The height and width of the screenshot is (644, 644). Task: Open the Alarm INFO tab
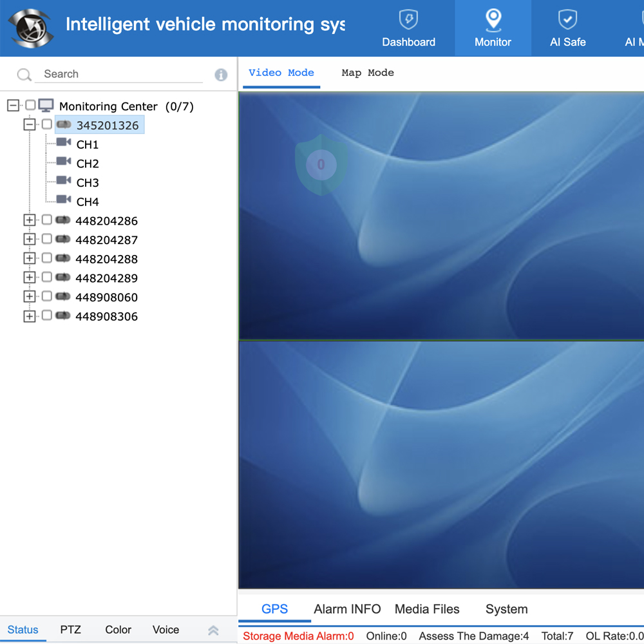[x=347, y=609]
